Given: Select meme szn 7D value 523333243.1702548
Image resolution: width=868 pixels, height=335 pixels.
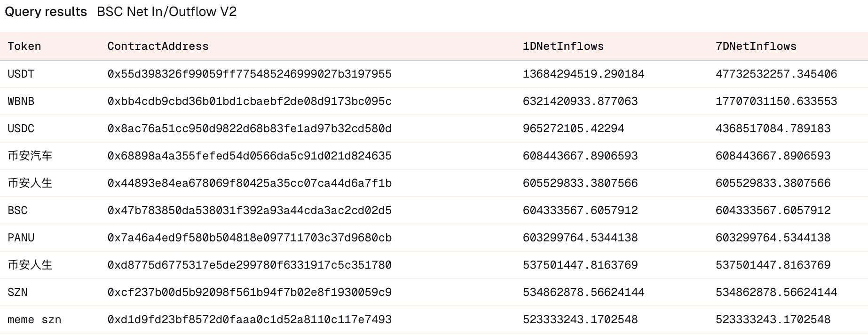Looking at the screenshot, I should 773,319.
